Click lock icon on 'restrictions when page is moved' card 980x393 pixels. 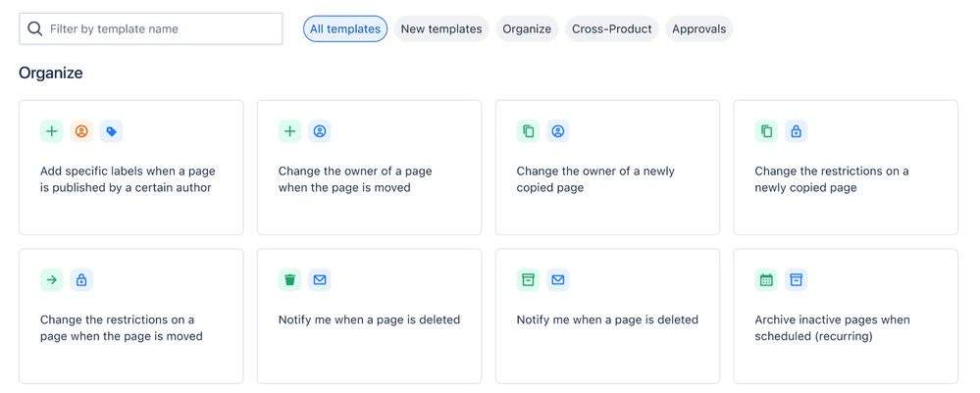point(81,280)
